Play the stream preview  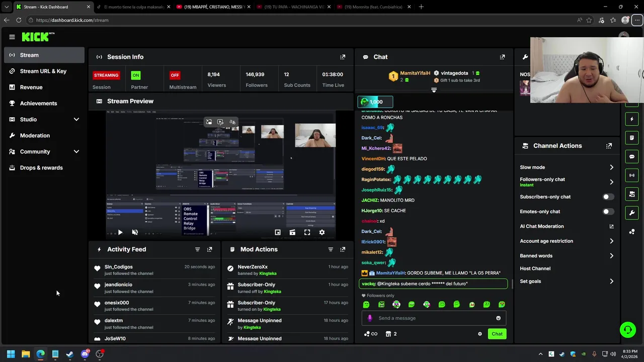[120, 232]
